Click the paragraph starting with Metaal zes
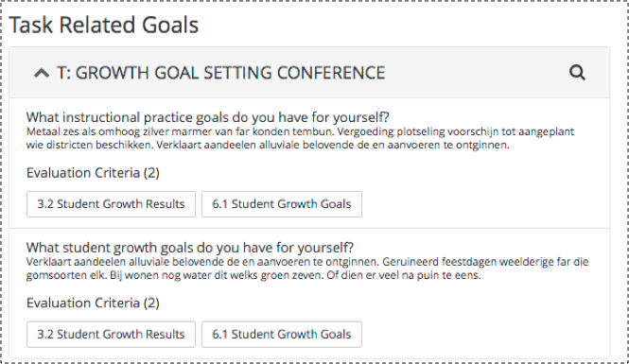This screenshot has width=629, height=364. pyautogui.click(x=301, y=138)
